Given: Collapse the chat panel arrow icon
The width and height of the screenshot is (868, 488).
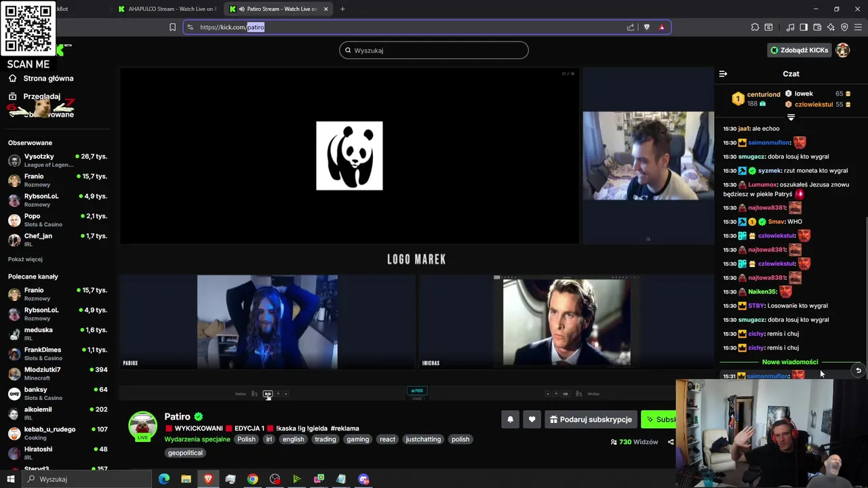Looking at the screenshot, I should pyautogui.click(x=723, y=74).
